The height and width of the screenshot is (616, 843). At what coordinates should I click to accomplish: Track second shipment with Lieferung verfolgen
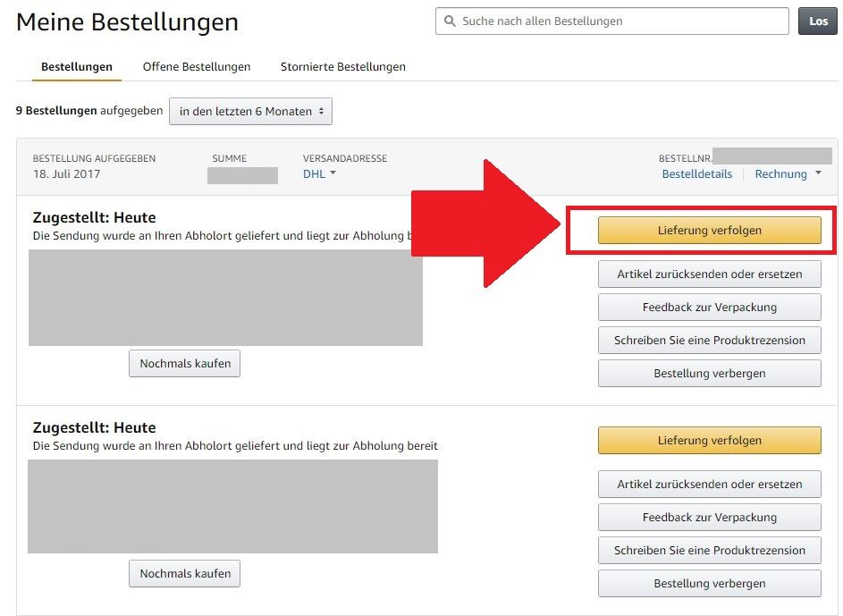click(x=709, y=440)
